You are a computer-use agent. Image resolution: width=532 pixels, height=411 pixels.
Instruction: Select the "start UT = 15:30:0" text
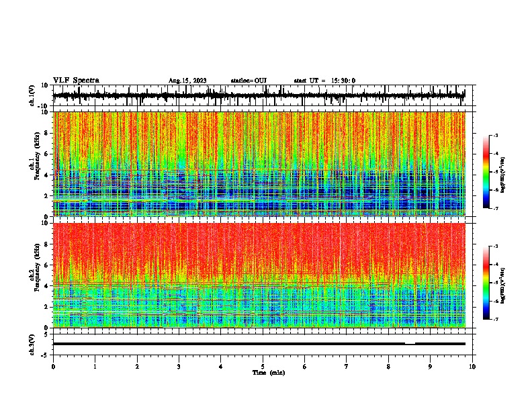(x=324, y=81)
